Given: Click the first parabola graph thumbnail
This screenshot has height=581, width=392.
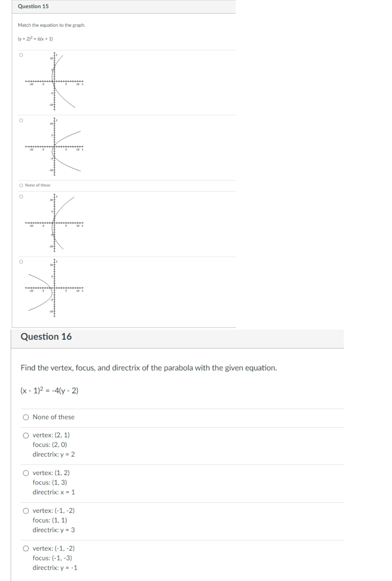Looking at the screenshot, I should (54, 81).
